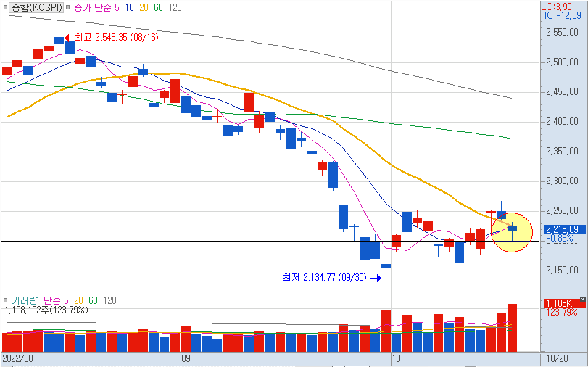This screenshot has width=588, height=367.
Task: Select the gray 120-day price moving average
Action: pos(175,7)
